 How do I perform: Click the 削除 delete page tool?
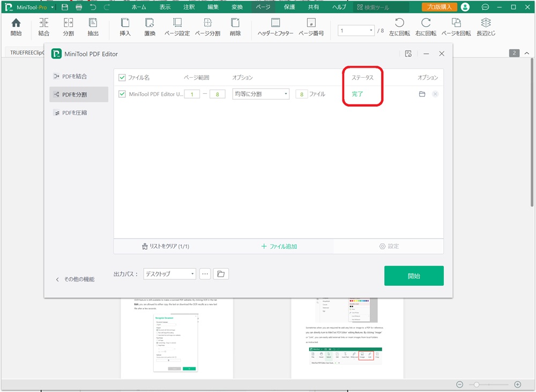click(235, 27)
